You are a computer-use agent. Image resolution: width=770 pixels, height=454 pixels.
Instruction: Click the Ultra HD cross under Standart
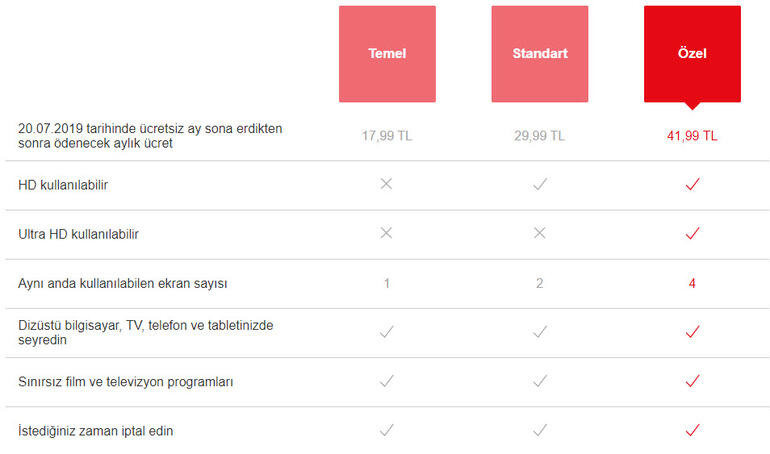pos(539,234)
